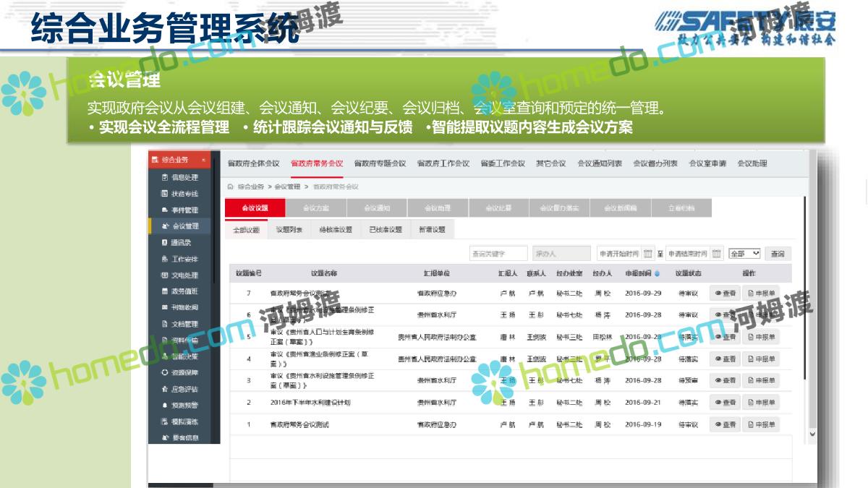The height and width of the screenshot is (488, 868).
Task: Open the 会议室申请 top menu item
Action: (x=707, y=163)
